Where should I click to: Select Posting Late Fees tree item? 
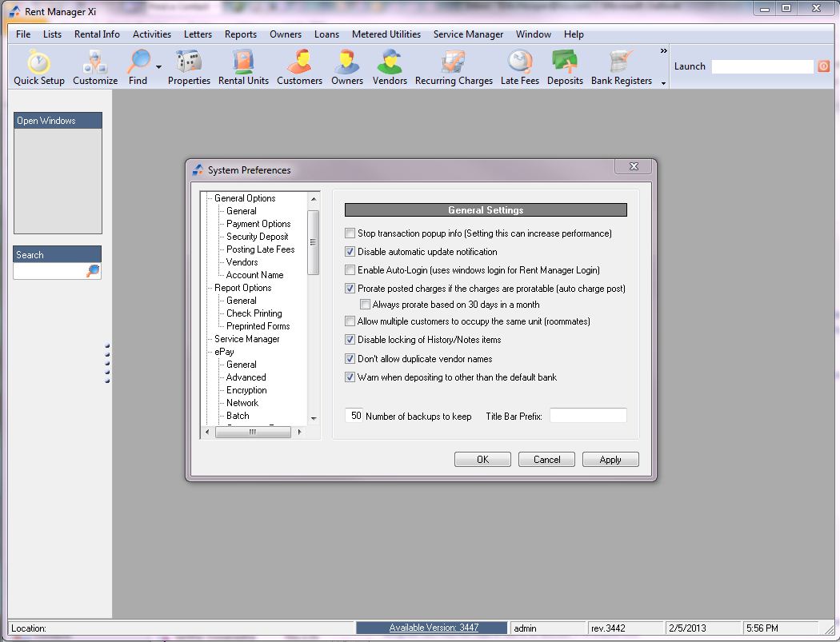260,249
